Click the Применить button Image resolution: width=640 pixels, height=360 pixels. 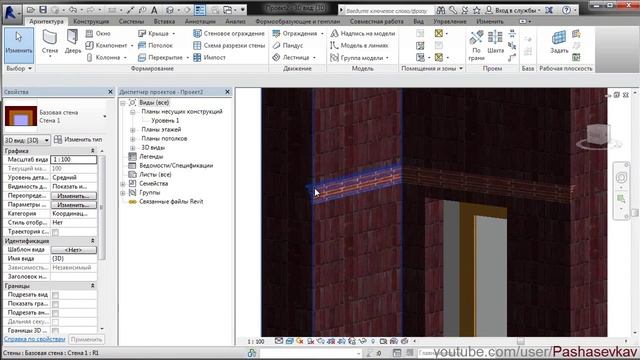point(86,340)
